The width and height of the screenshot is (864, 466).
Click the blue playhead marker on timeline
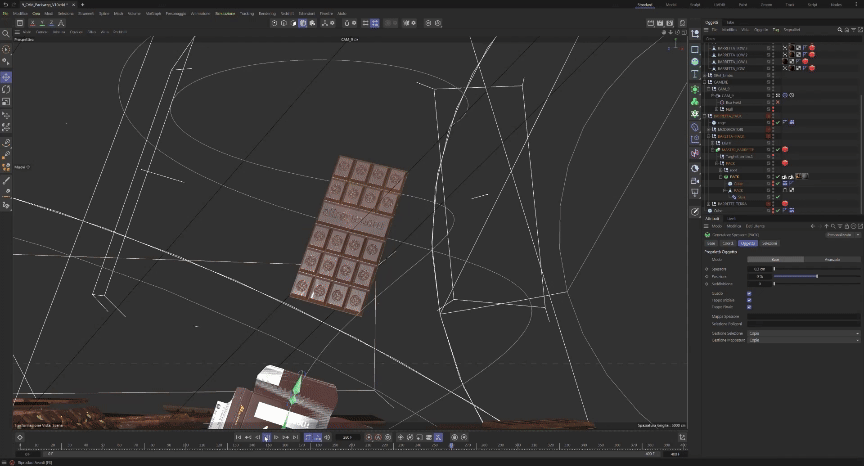[451, 445]
